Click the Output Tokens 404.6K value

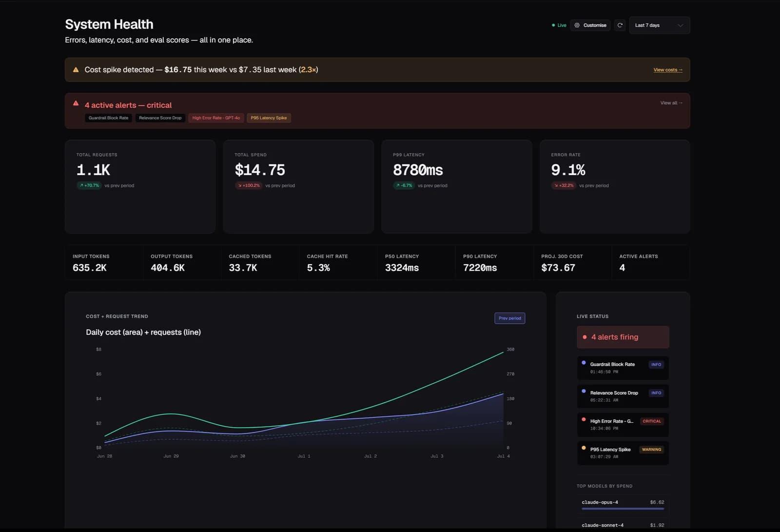pyautogui.click(x=168, y=268)
